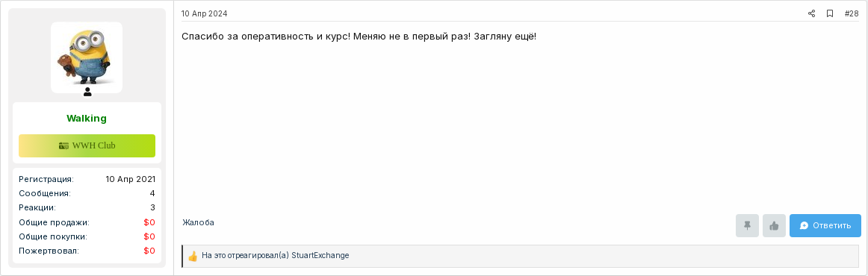
Task: Click the Общие продажи $0 value
Action: pos(149,222)
